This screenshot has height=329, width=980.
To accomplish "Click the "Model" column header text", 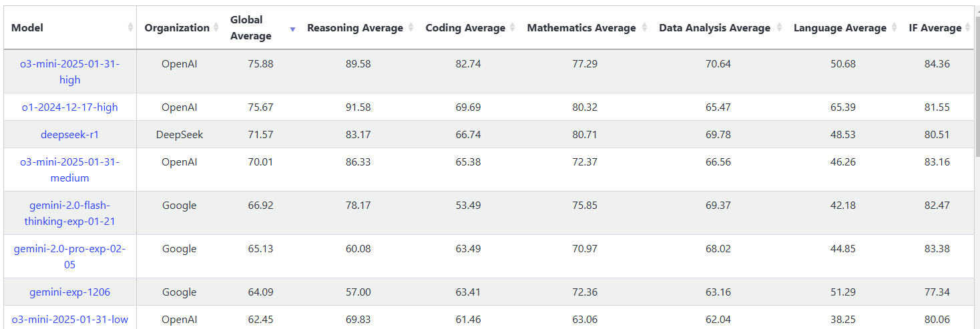I will coord(27,28).
